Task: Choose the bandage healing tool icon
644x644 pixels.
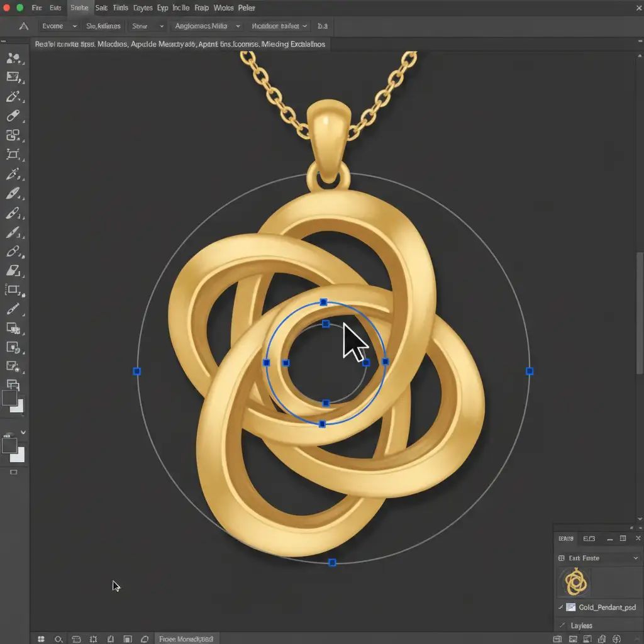Action: pyautogui.click(x=13, y=116)
